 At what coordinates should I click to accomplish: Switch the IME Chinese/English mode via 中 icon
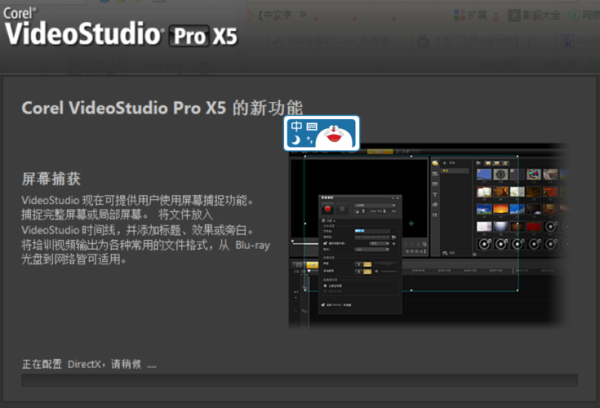click(x=296, y=126)
